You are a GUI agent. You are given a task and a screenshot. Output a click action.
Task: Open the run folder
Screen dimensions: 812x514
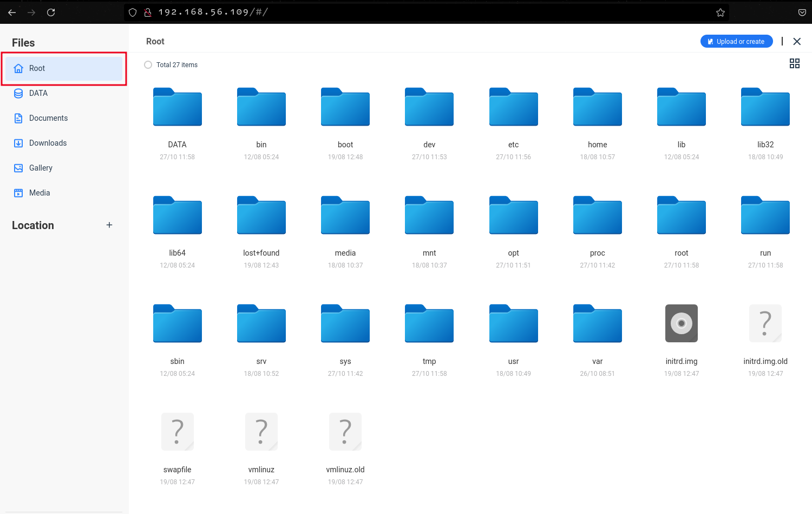[765, 215]
